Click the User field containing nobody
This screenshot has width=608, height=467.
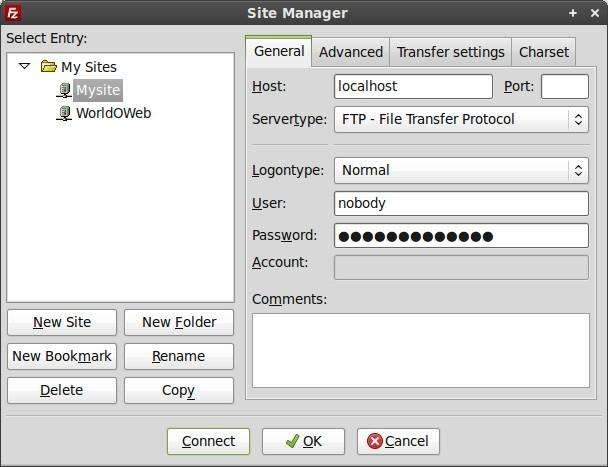click(x=461, y=203)
